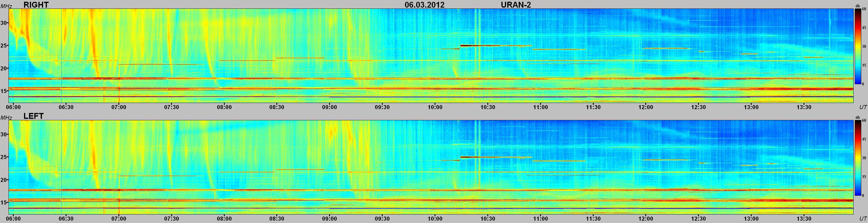868x223 pixels.
Task: Click the 30 dB value on LEFT color scale
Action: 864,158
